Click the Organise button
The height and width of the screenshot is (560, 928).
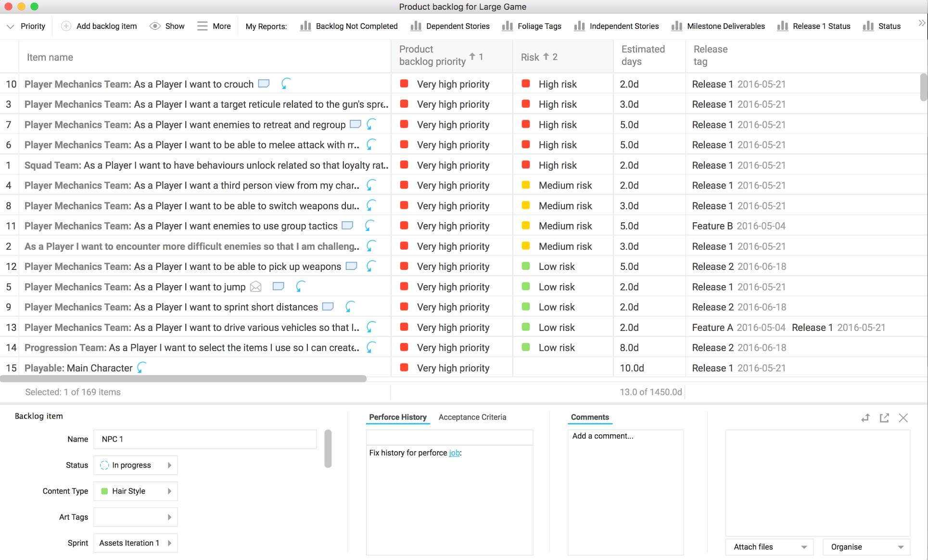864,546
